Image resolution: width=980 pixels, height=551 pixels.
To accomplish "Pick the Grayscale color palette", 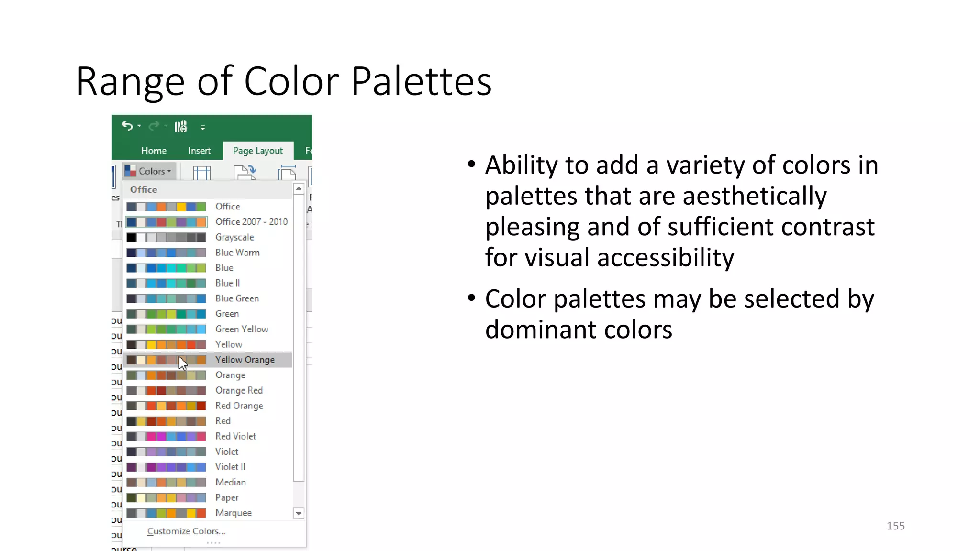I will point(234,237).
